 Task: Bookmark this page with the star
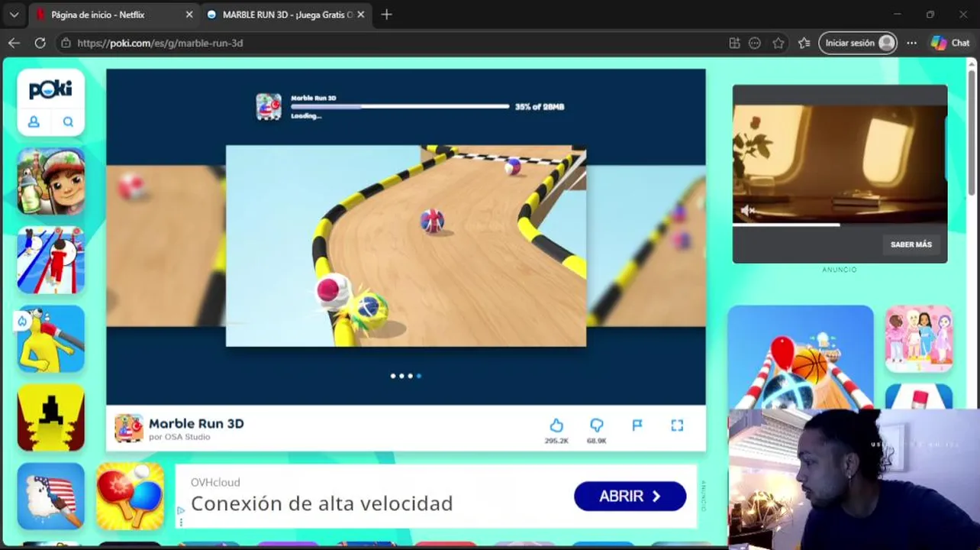click(778, 43)
